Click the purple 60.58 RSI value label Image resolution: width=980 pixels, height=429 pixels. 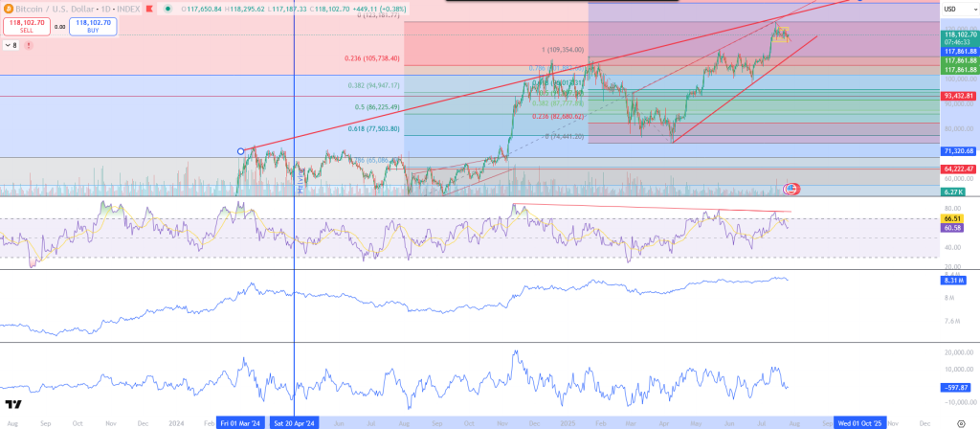tap(952, 228)
